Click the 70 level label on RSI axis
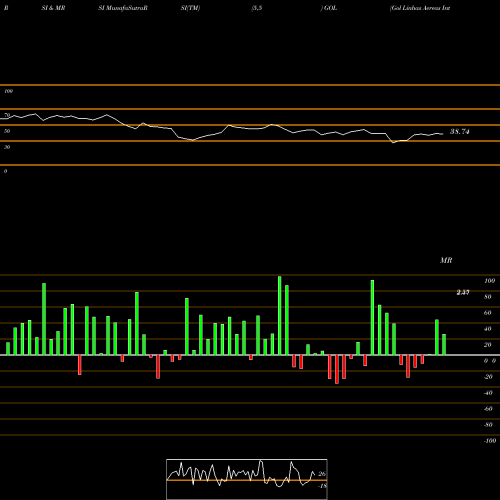500x500 pixels. 7,115
